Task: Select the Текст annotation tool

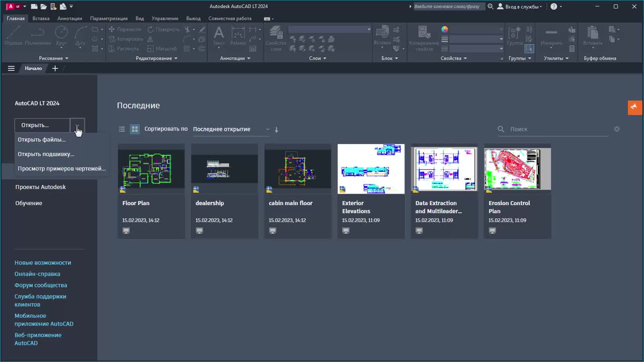Action: (219, 36)
